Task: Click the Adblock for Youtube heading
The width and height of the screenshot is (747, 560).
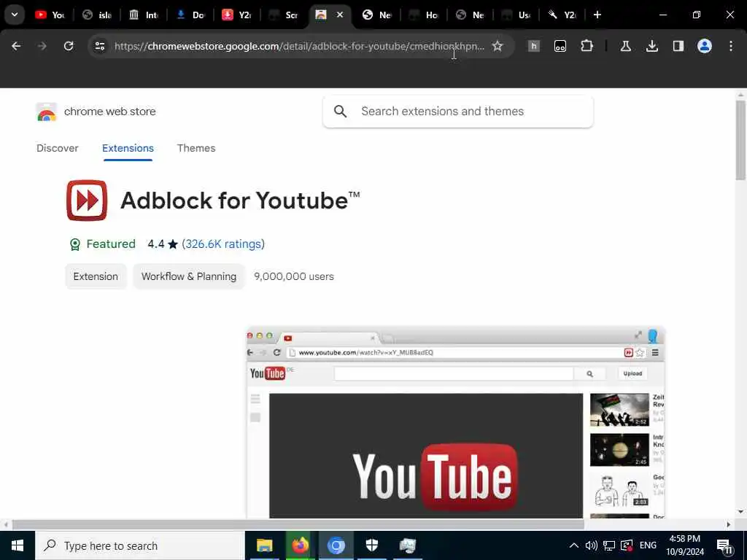Action: (x=240, y=201)
